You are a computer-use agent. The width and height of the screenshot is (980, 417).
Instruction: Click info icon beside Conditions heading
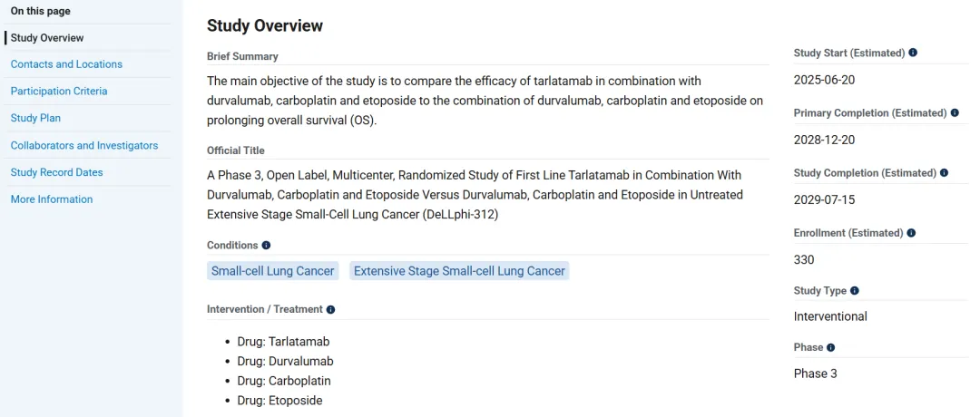(x=266, y=246)
